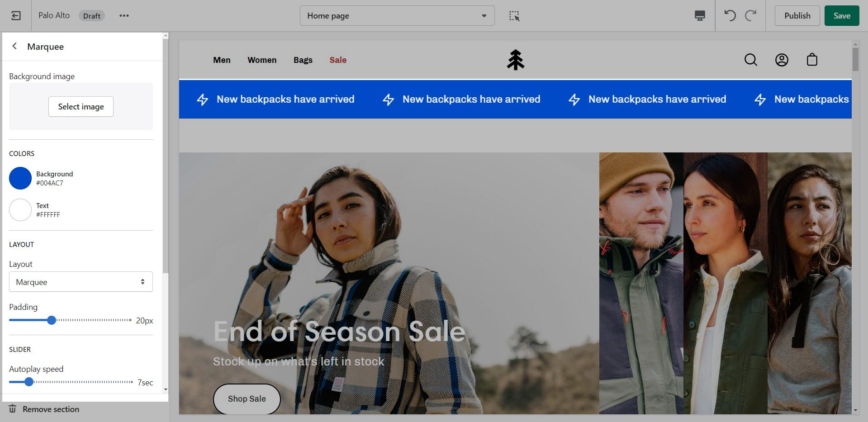Open the Home page template dropdown

(397, 16)
